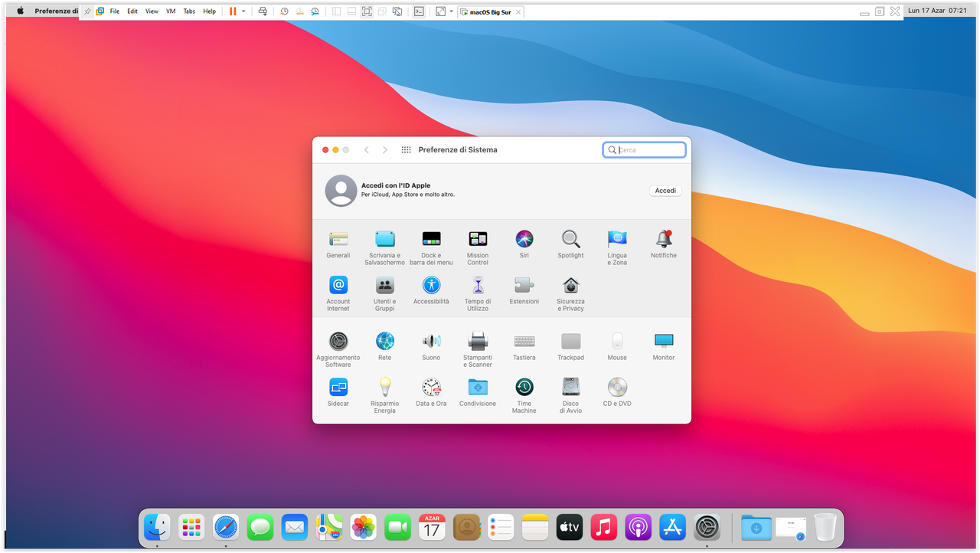
Task: Open the Siri preference pane
Action: 524,244
